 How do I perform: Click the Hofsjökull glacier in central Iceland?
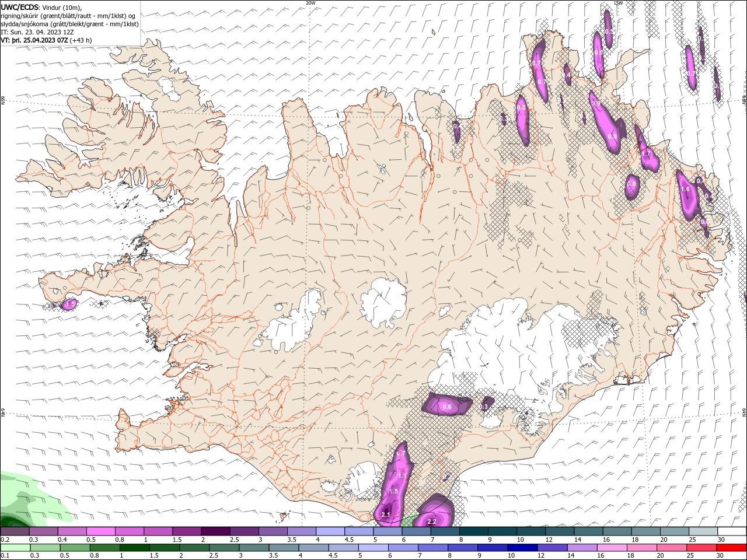pyautogui.click(x=383, y=302)
